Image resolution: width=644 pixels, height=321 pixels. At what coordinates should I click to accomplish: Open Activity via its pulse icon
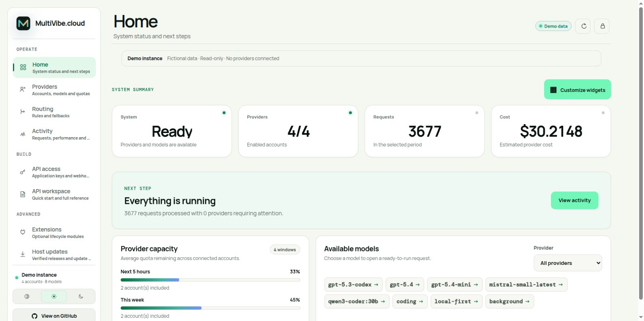[x=23, y=134]
